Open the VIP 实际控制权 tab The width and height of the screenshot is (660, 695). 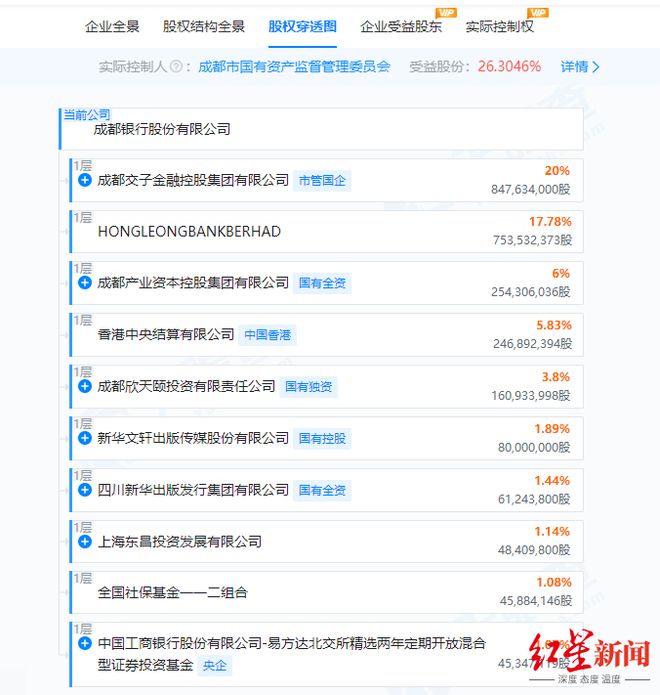point(500,27)
